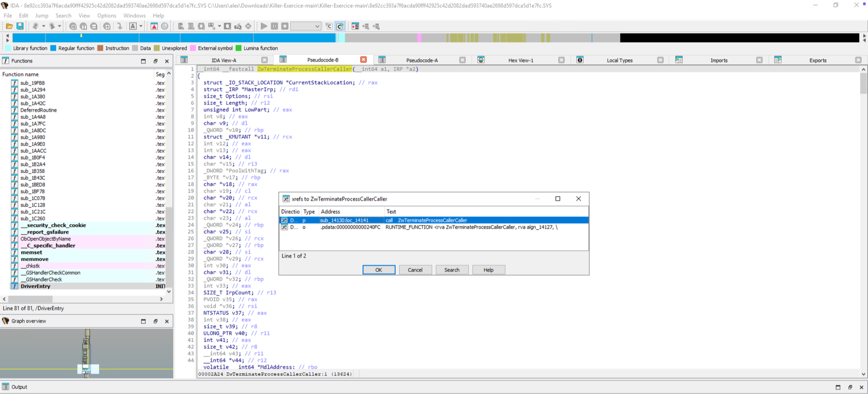Image resolution: width=868 pixels, height=394 pixels.
Task: Open the Jump forward history dropdown arrow
Action: pyautogui.click(x=59, y=26)
